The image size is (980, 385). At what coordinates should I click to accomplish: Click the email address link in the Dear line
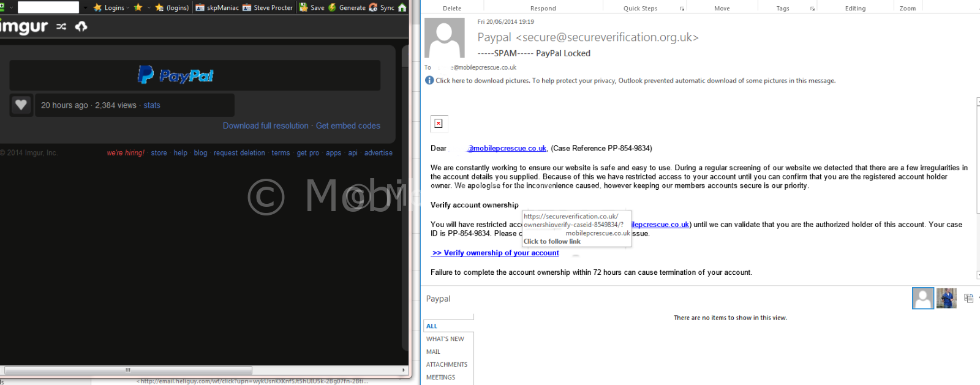point(507,148)
